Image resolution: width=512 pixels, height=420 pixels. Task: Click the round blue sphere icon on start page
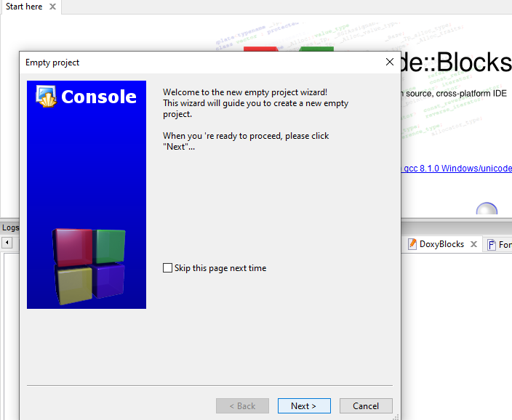[487, 209]
